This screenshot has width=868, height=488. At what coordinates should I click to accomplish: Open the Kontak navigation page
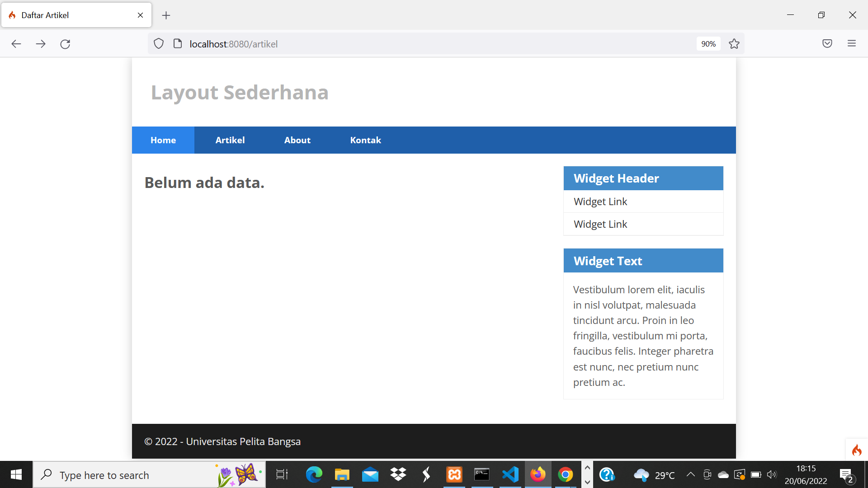tap(365, 140)
